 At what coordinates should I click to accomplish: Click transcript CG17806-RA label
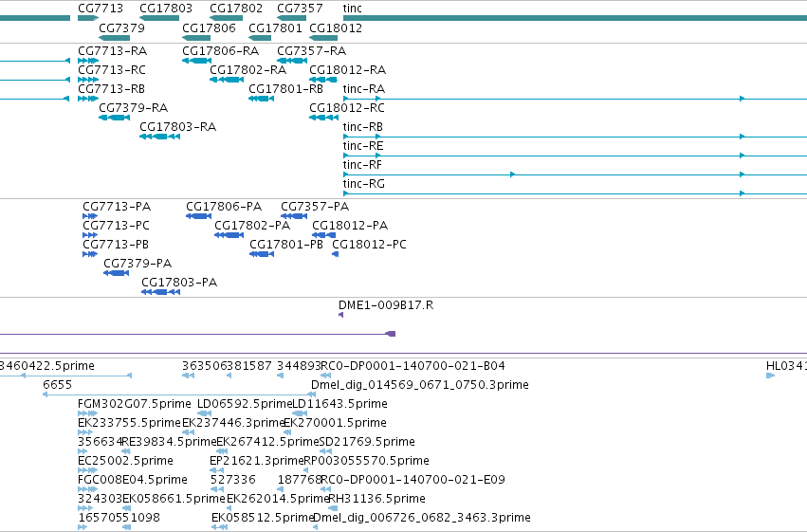[x=220, y=51]
